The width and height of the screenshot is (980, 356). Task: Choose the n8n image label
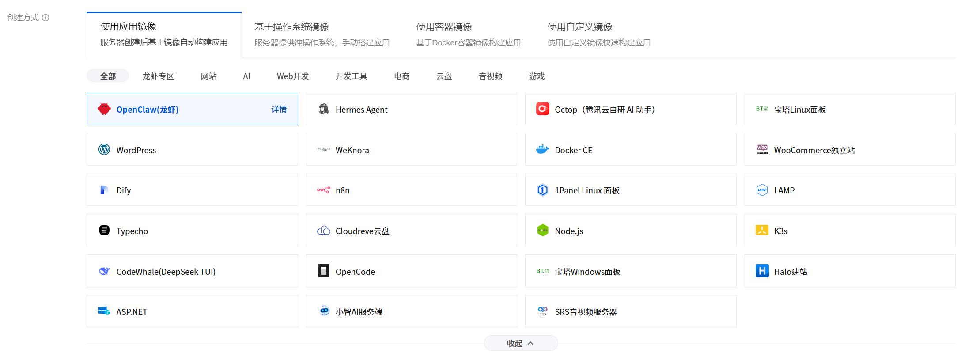pyautogui.click(x=343, y=190)
